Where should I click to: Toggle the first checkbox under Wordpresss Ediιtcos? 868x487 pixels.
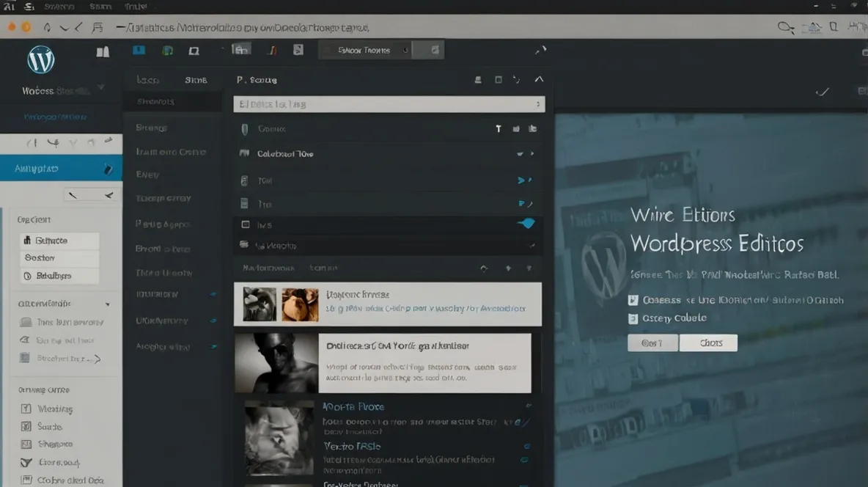tap(633, 300)
